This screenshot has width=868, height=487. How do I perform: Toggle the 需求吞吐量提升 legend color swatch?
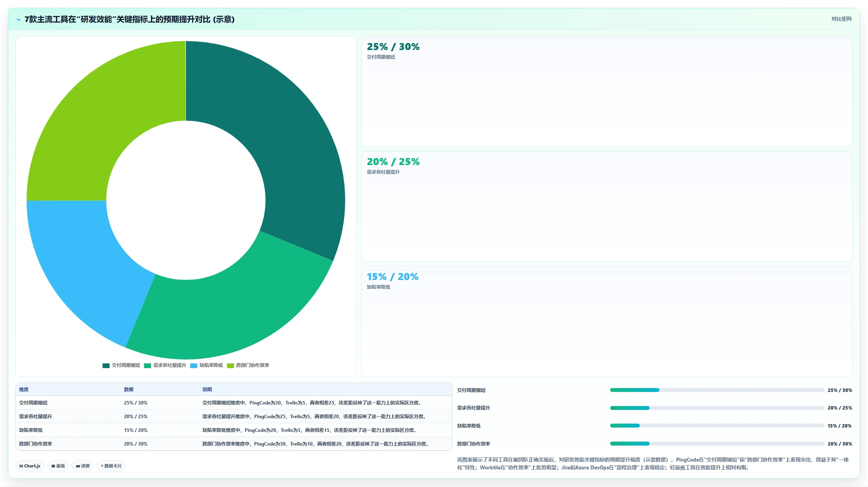[148, 365]
